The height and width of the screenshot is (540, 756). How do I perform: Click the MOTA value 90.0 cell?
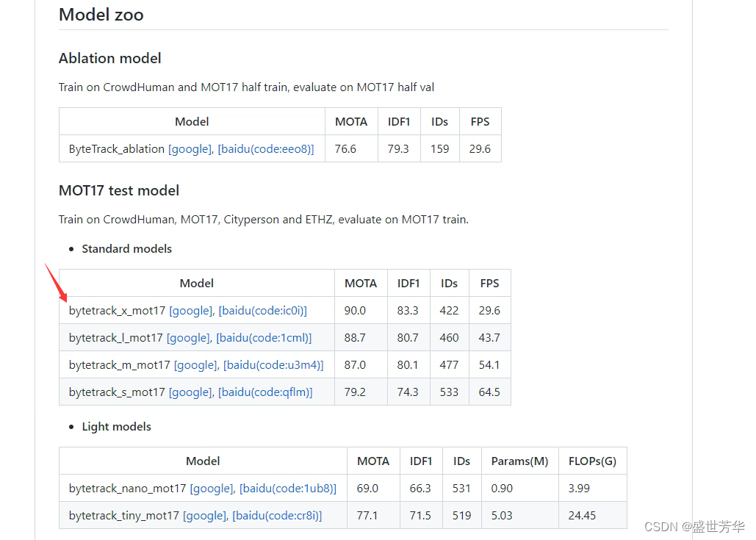pyautogui.click(x=355, y=311)
